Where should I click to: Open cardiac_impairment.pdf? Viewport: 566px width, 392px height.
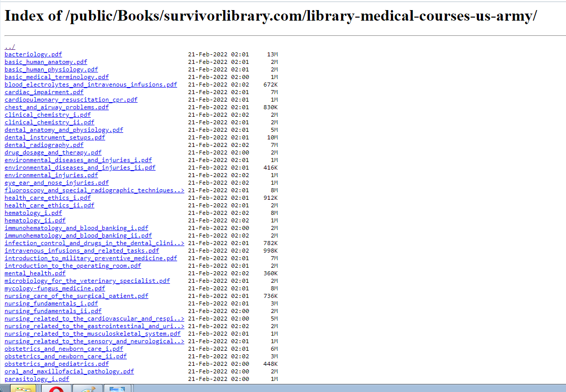coord(44,93)
